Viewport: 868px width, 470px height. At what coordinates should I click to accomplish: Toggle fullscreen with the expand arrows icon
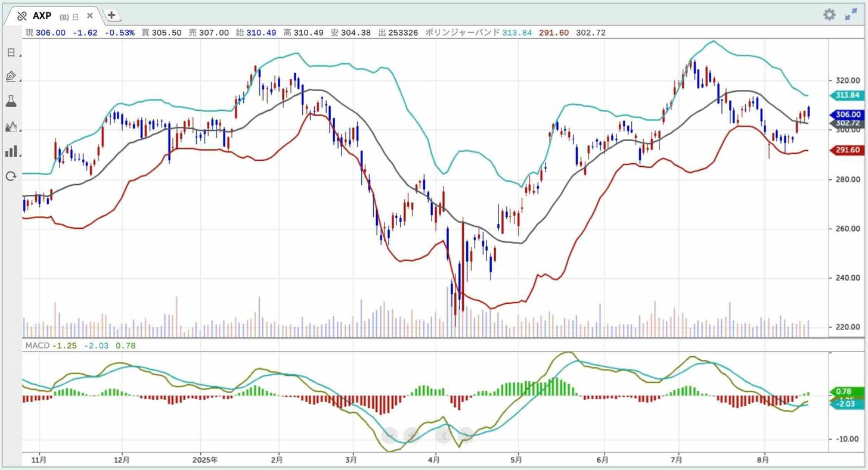pos(851,15)
